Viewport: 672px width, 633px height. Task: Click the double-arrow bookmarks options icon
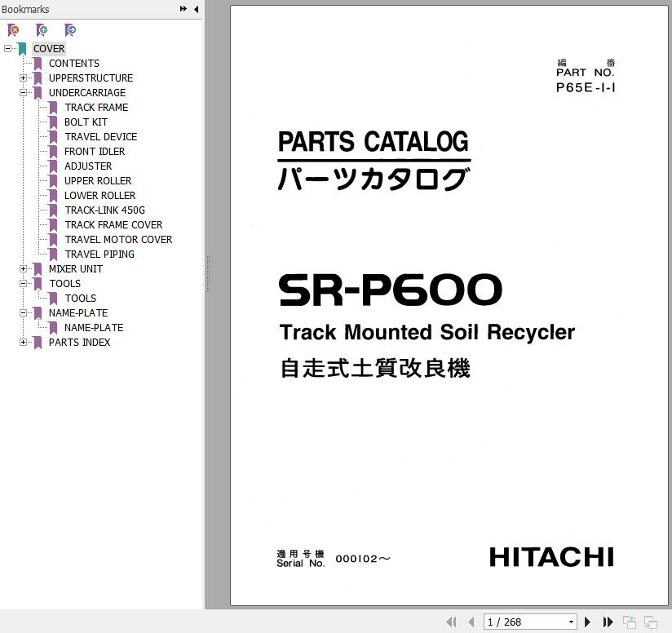point(183,10)
